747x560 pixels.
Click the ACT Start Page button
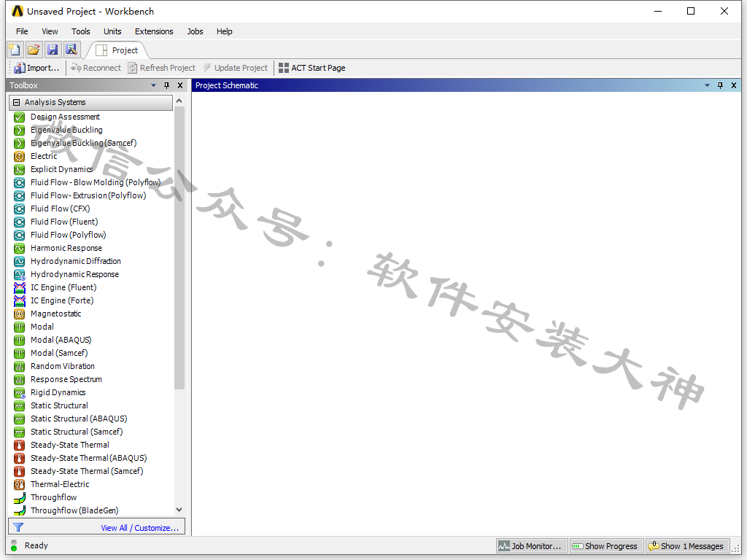312,68
